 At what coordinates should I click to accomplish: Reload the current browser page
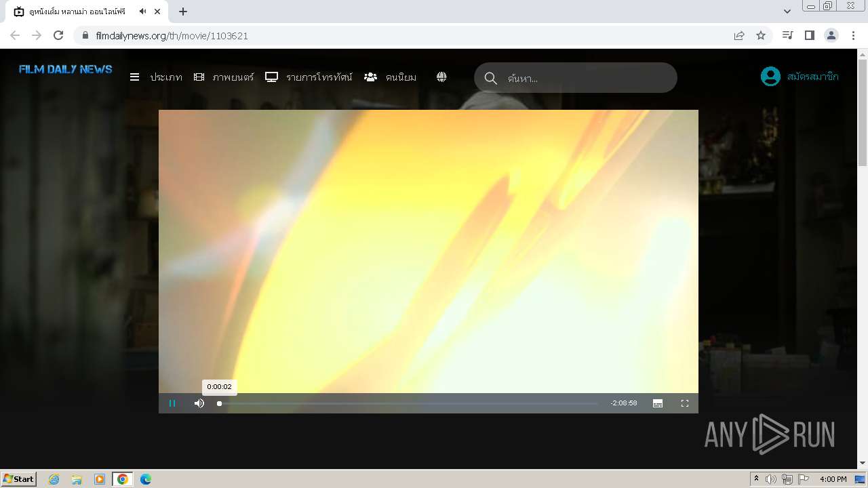pos(58,35)
